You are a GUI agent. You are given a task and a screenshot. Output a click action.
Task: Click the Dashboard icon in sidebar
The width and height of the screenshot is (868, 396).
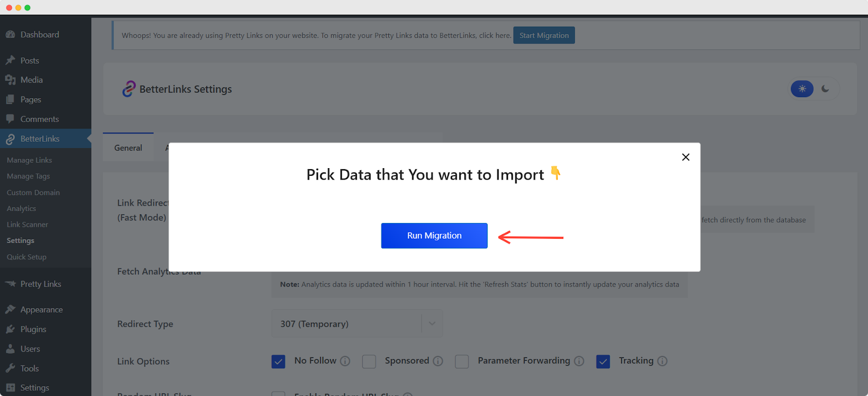(x=10, y=35)
